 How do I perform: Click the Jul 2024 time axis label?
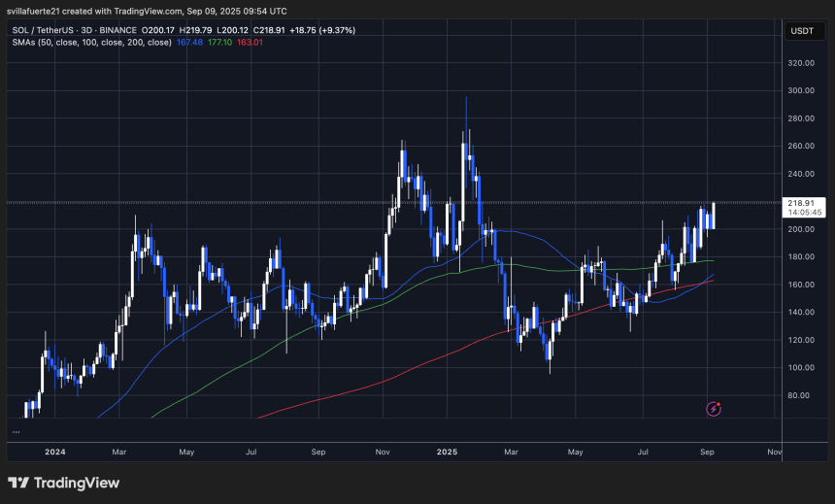click(250, 452)
